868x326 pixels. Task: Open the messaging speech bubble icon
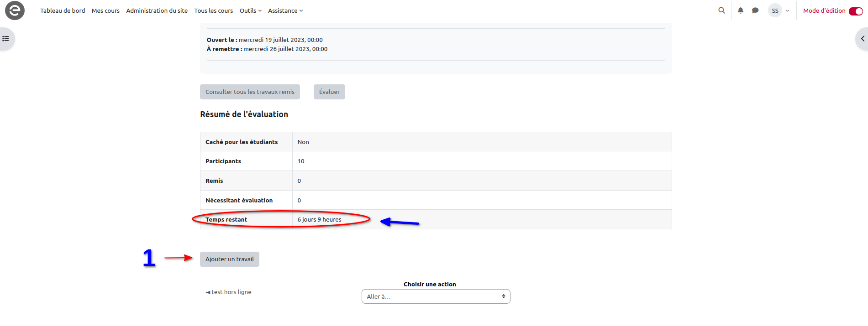[x=755, y=10]
